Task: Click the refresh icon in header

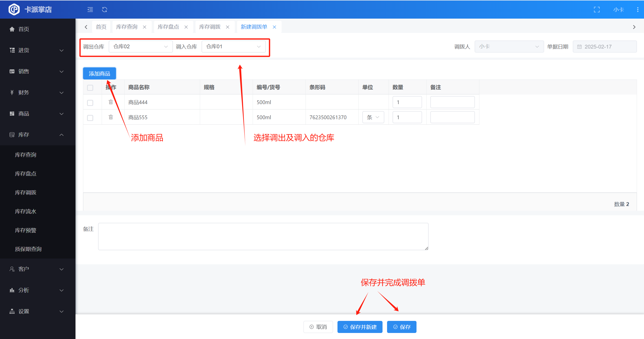Action: 104,10
